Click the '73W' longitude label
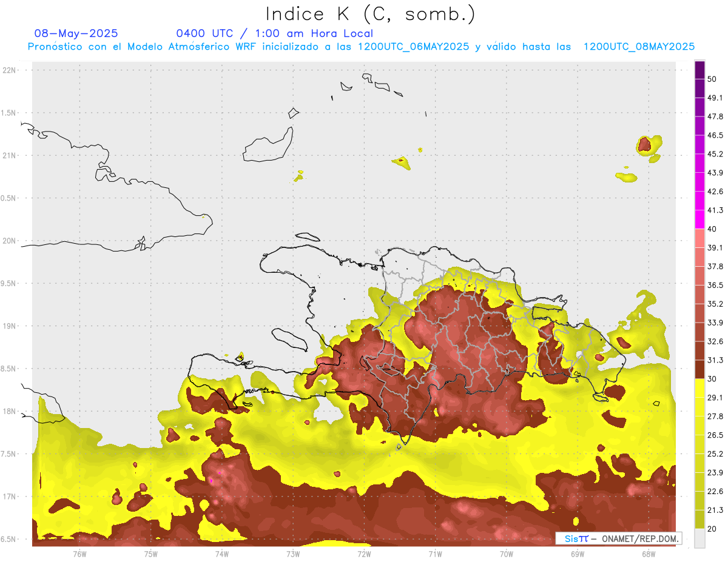Screen dimensions: 728x562 point(293,554)
